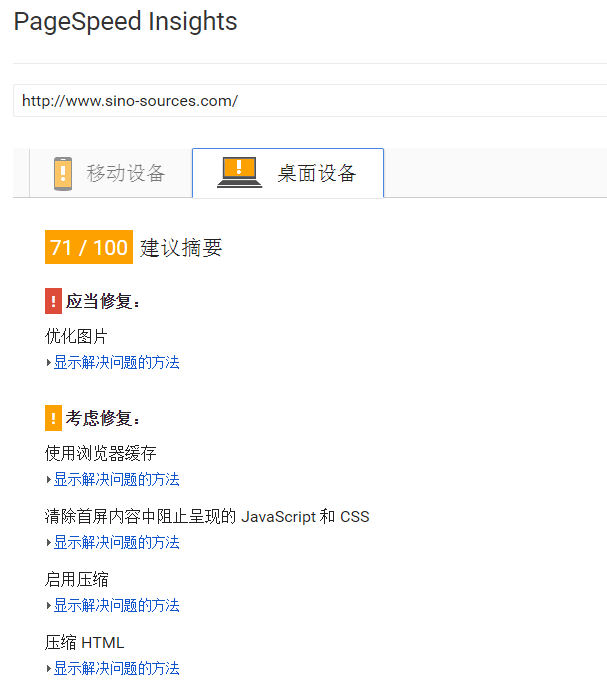Click the 71 / 100 score badge
This screenshot has height=683, width=607.
(89, 247)
